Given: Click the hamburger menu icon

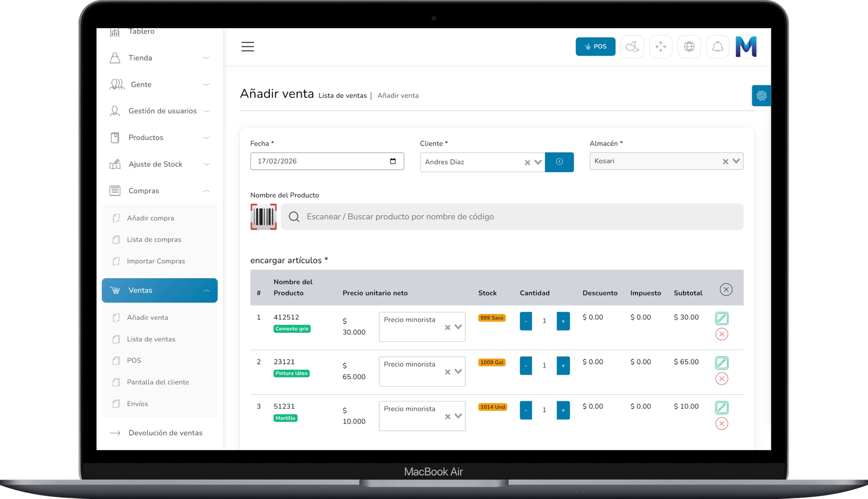Looking at the screenshot, I should (x=247, y=47).
